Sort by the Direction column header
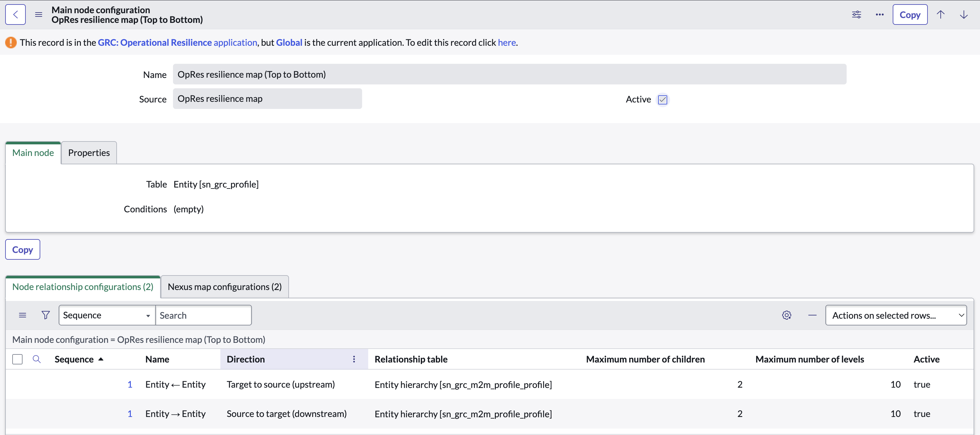 tap(245, 359)
